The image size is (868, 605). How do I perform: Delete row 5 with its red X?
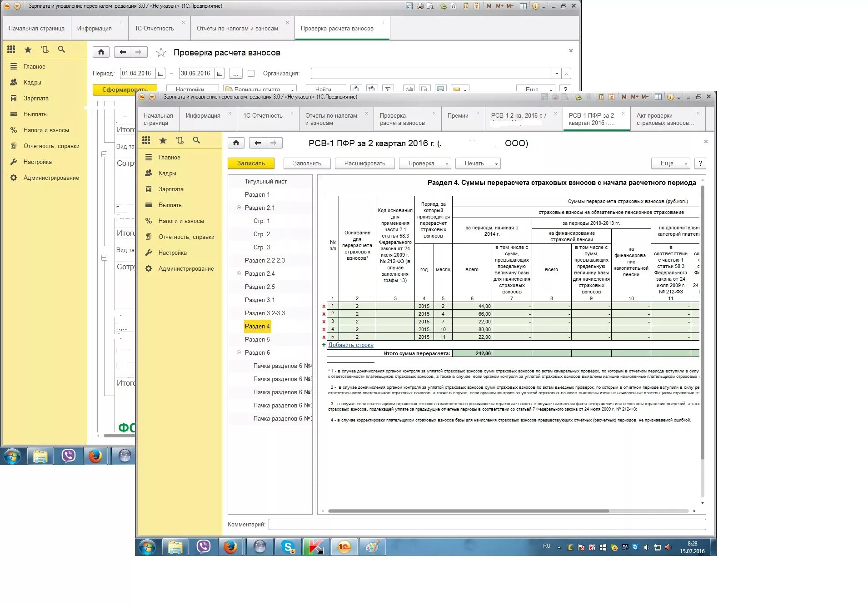324,337
